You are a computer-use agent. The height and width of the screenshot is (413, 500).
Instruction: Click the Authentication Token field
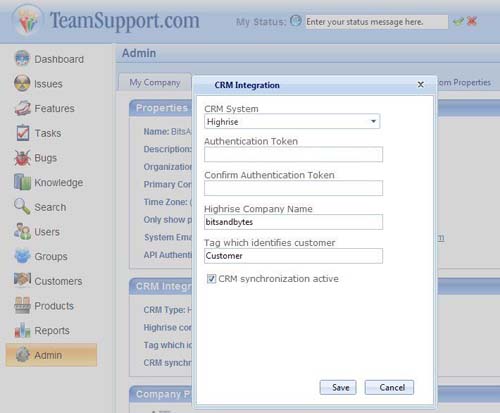(293, 155)
